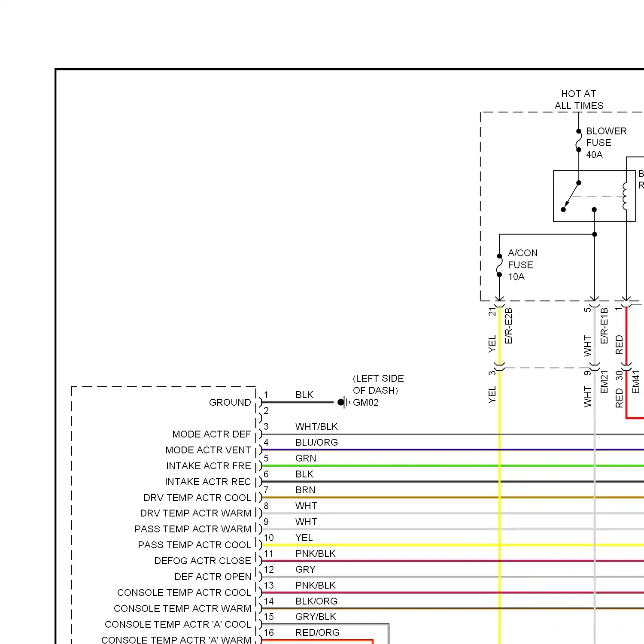Select CONSOLE TEMP ACTR 'A' COOL text
Screen dimensions: 644x644
(177, 624)
